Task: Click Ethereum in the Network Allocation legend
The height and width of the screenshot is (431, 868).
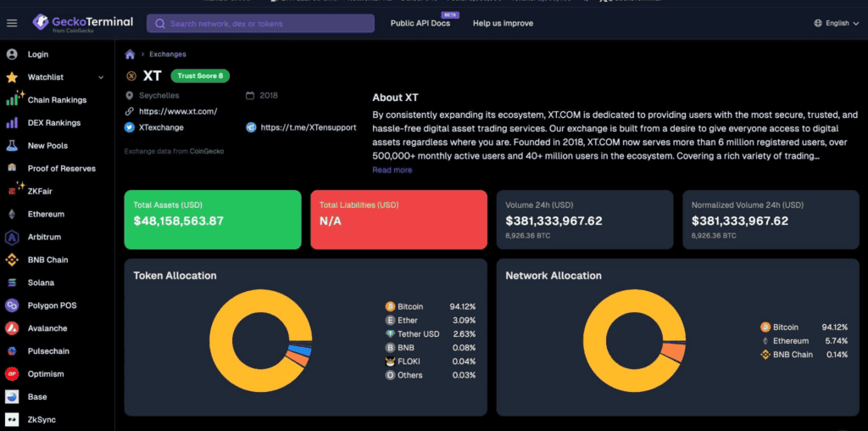Action: tap(791, 341)
